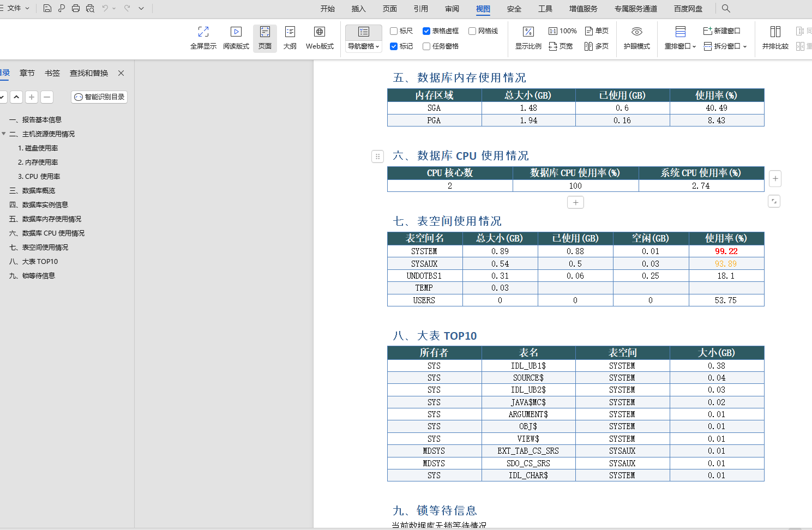Click the Save document icon
Image resolution: width=812 pixels, height=530 pixels.
47,8
